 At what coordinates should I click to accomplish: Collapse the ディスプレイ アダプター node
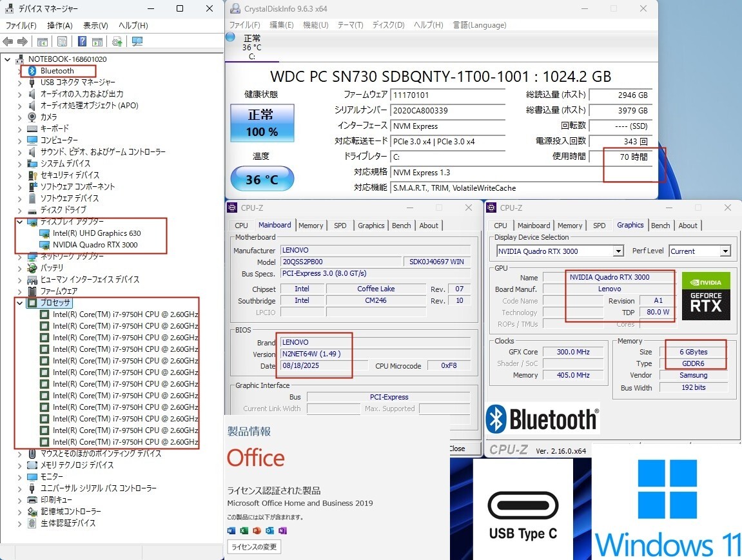[x=19, y=222]
